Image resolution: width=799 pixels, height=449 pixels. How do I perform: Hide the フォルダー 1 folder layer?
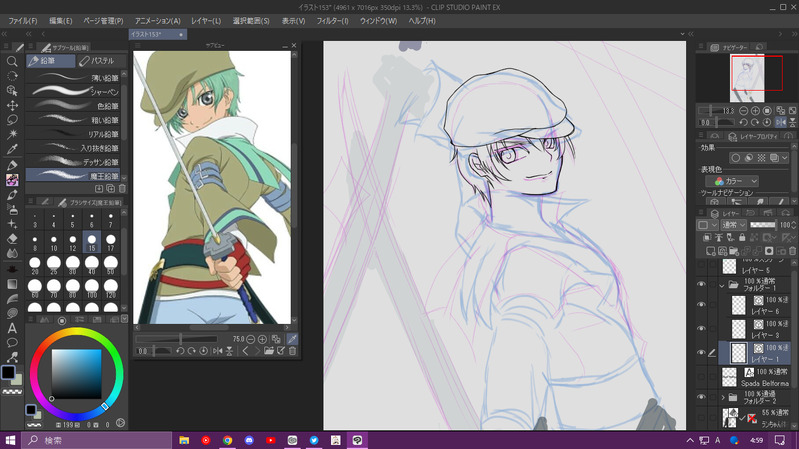pos(701,284)
